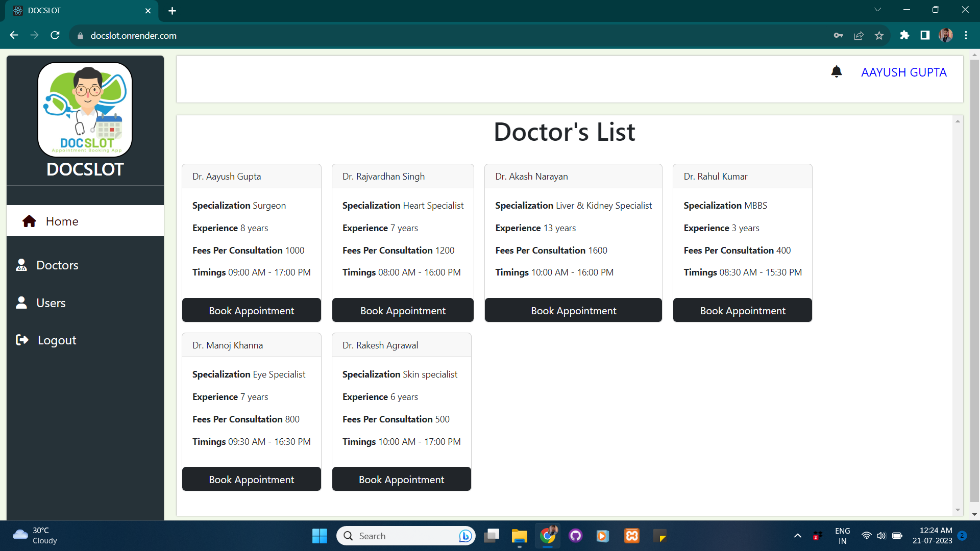This screenshot has height=551, width=980.
Task: Expand hidden system tray icons
Action: pos(798,536)
